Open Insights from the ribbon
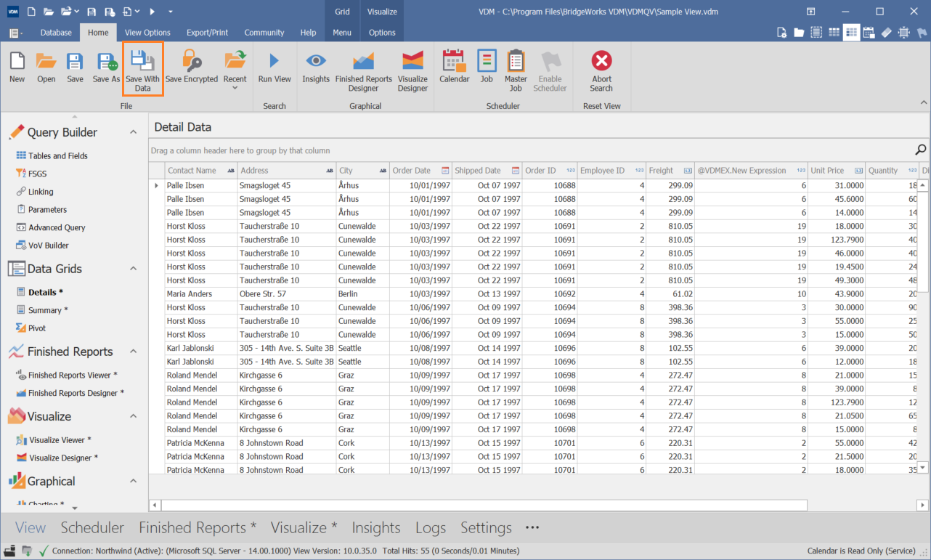This screenshot has height=560, width=931. pyautogui.click(x=316, y=67)
